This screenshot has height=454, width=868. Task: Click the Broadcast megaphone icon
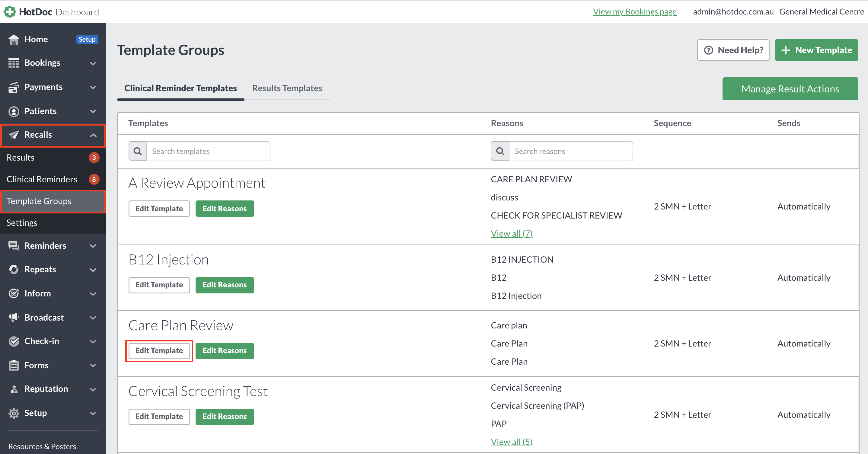coord(14,318)
